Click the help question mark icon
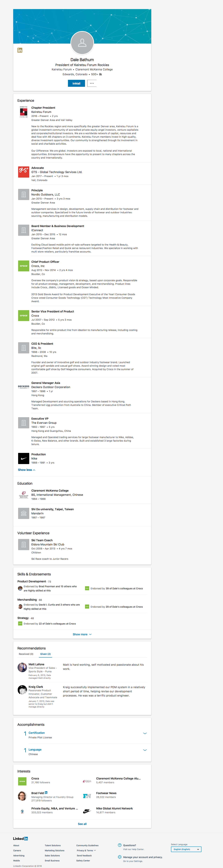 click(x=120, y=845)
